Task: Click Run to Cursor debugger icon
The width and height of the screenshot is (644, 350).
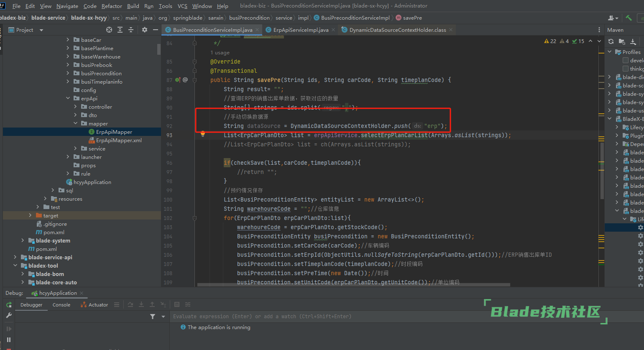Action: point(163,305)
